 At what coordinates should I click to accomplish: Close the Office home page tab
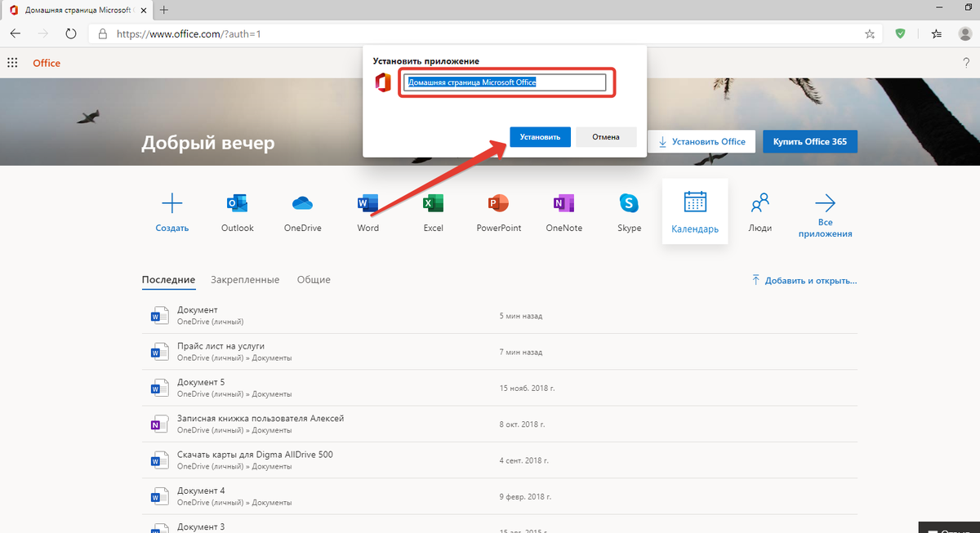coord(145,10)
